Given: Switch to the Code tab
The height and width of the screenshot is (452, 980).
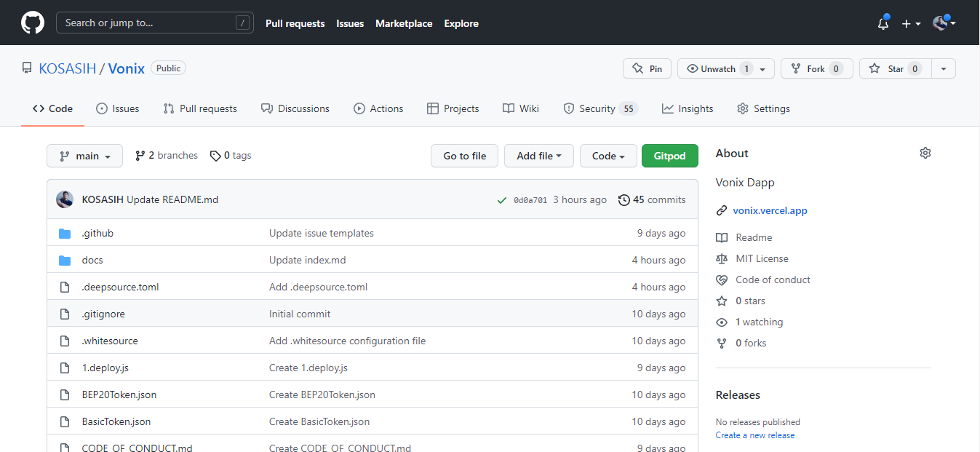Looking at the screenshot, I should (52, 108).
